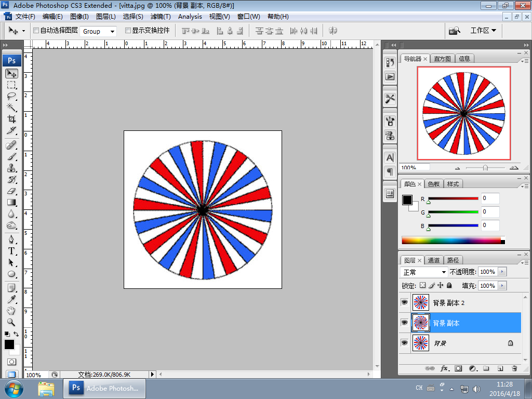Delete layer using the trash icon
The image size is (532, 399).
point(514,368)
